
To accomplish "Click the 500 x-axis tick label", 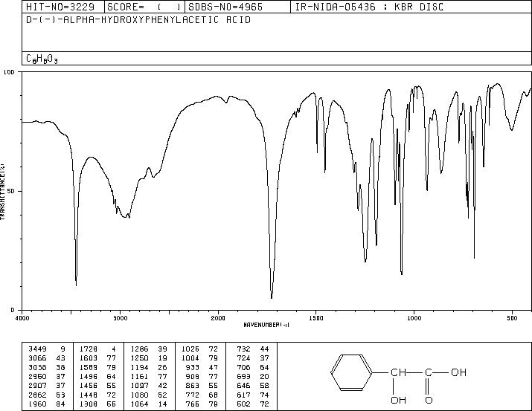I will click(x=512, y=318).
